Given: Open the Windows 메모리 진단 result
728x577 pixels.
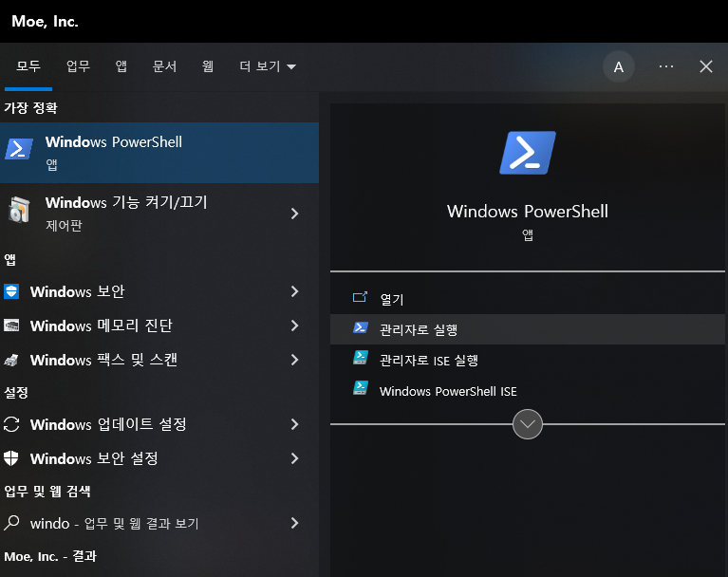Looking at the screenshot, I should click(159, 326).
